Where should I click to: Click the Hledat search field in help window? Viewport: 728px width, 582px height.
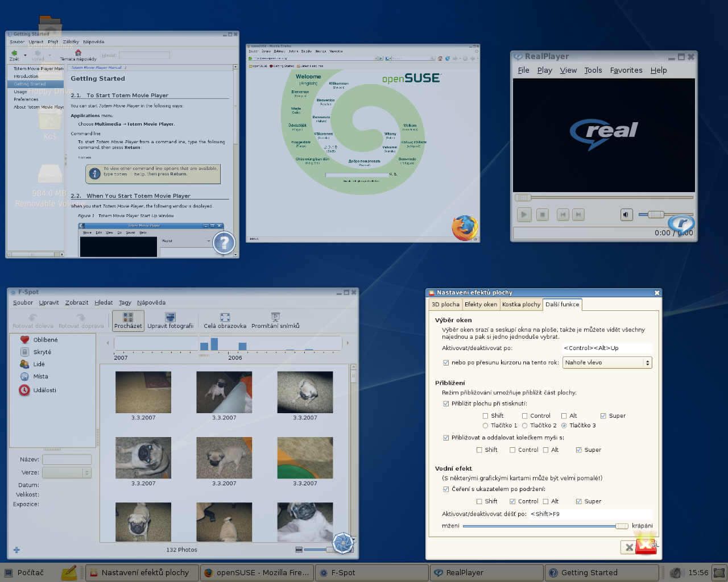(144, 55)
